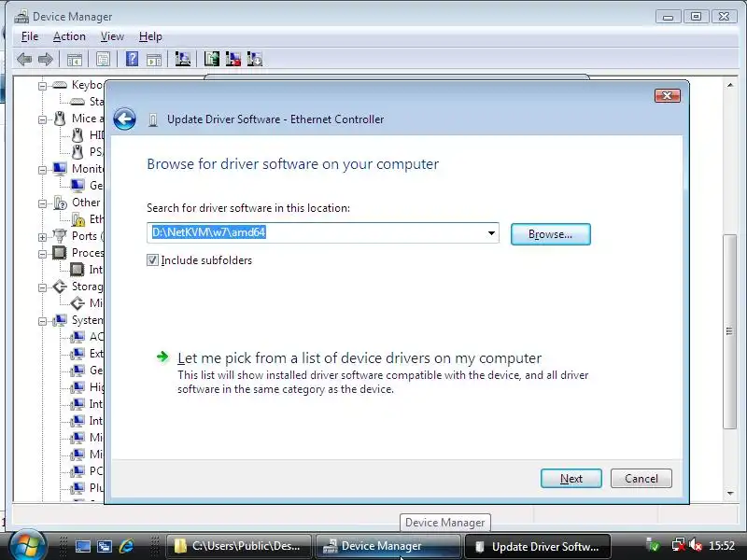Launch Internet Explorer from quick launch
The width and height of the screenshot is (747, 560).
click(x=127, y=546)
